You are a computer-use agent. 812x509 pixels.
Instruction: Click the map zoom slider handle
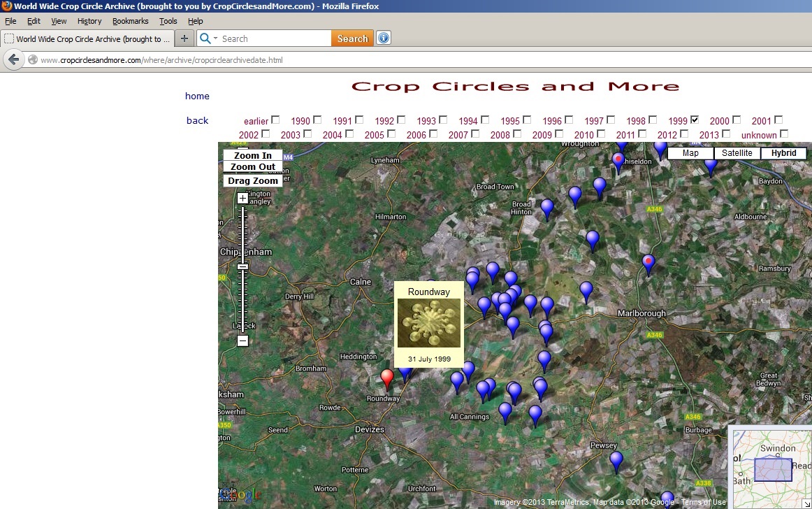[242, 266]
